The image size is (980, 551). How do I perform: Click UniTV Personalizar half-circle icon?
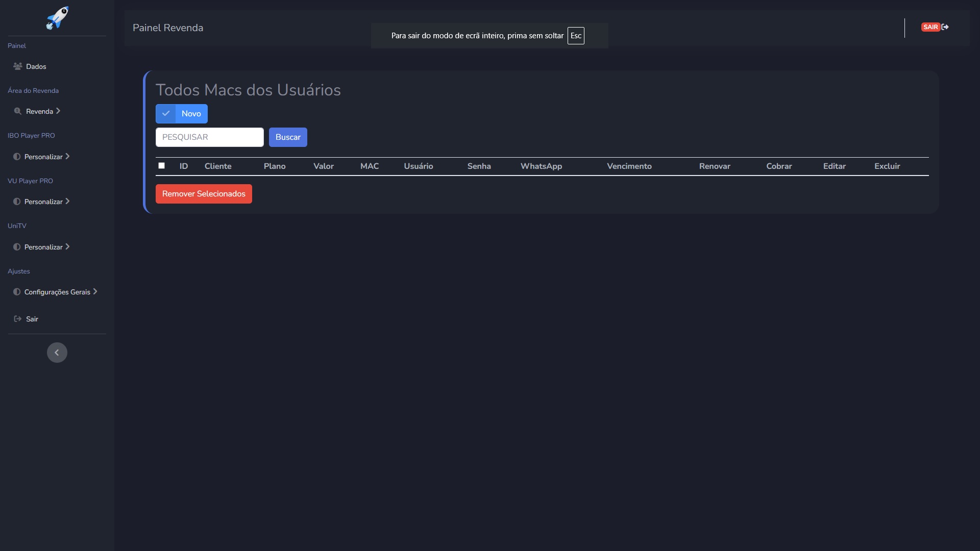pyautogui.click(x=17, y=247)
